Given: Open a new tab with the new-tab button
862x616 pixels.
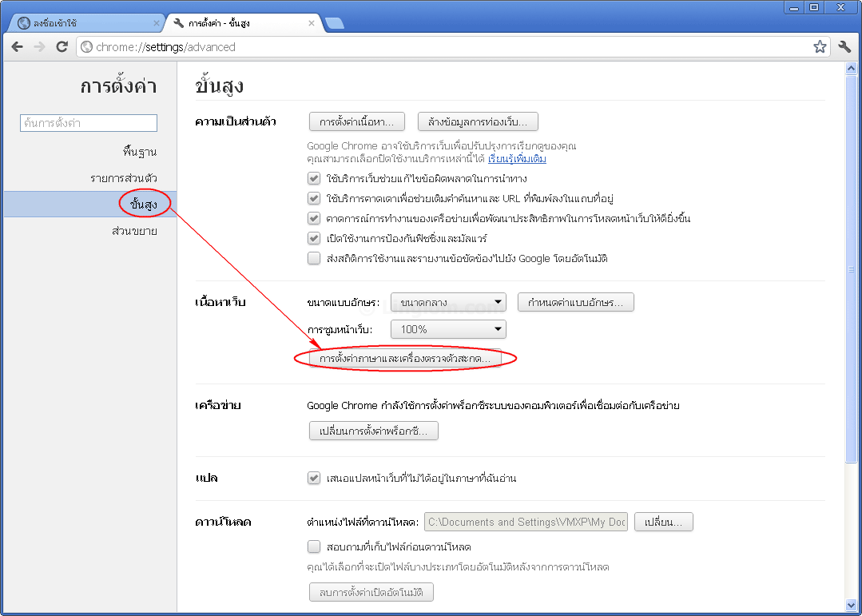Looking at the screenshot, I should click(334, 23).
